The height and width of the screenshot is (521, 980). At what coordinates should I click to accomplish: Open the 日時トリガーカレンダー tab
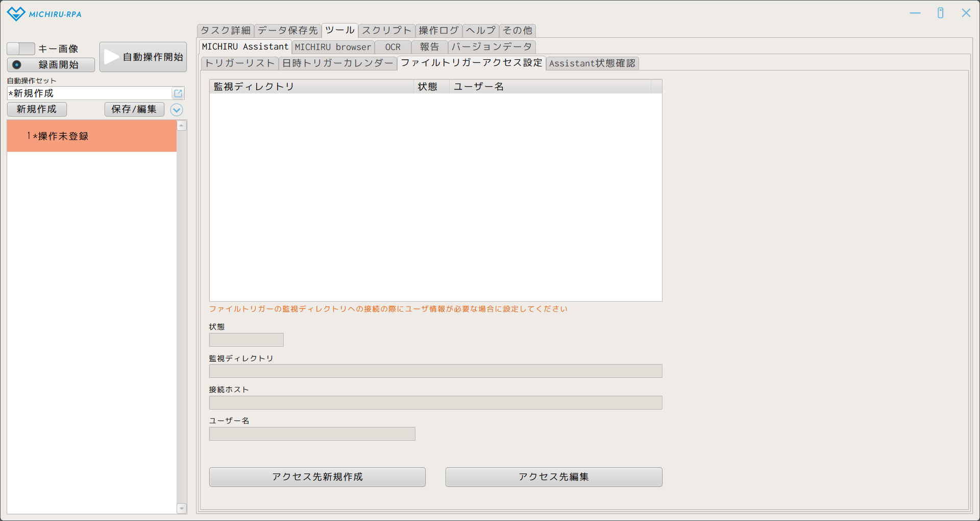(x=337, y=63)
